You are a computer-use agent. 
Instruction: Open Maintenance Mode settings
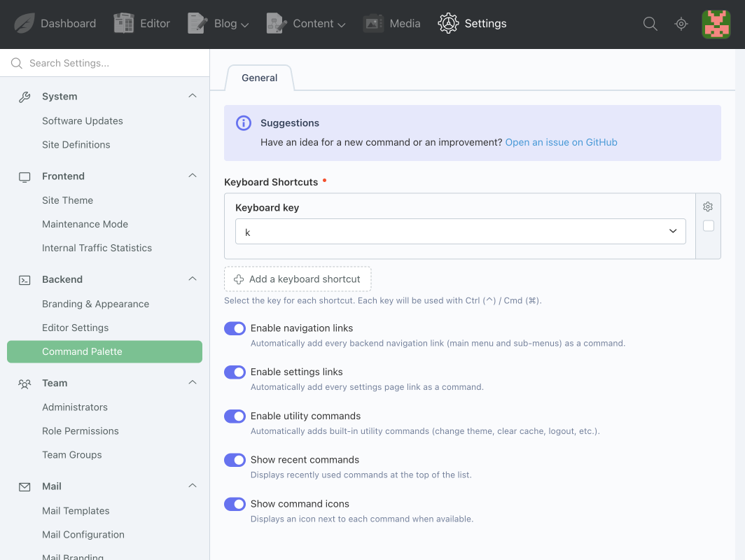(85, 224)
